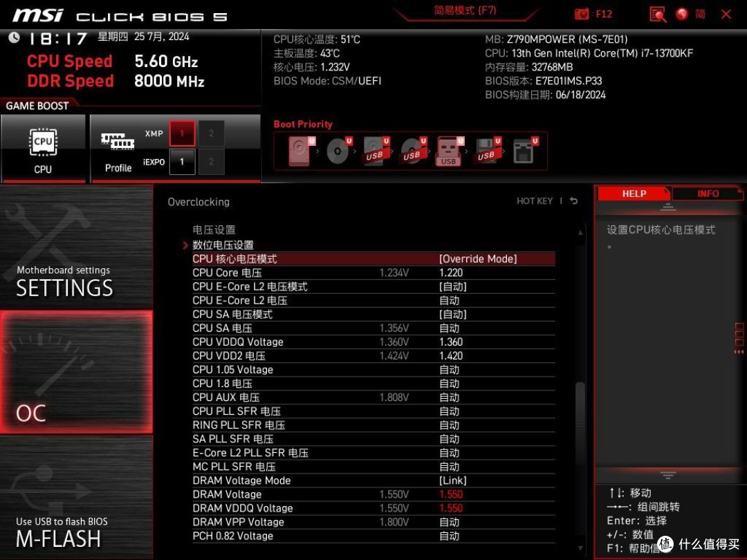
Task: Open the OC overclocking section
Action: 76,372
